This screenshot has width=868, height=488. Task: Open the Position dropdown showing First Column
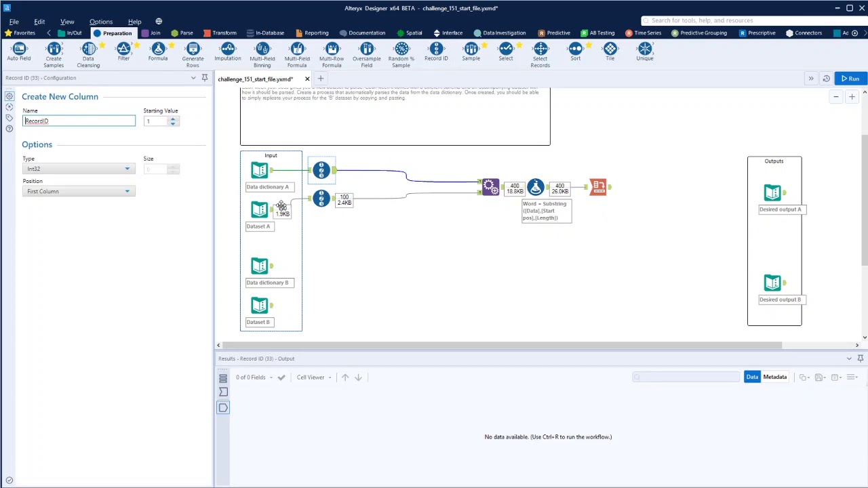point(78,191)
